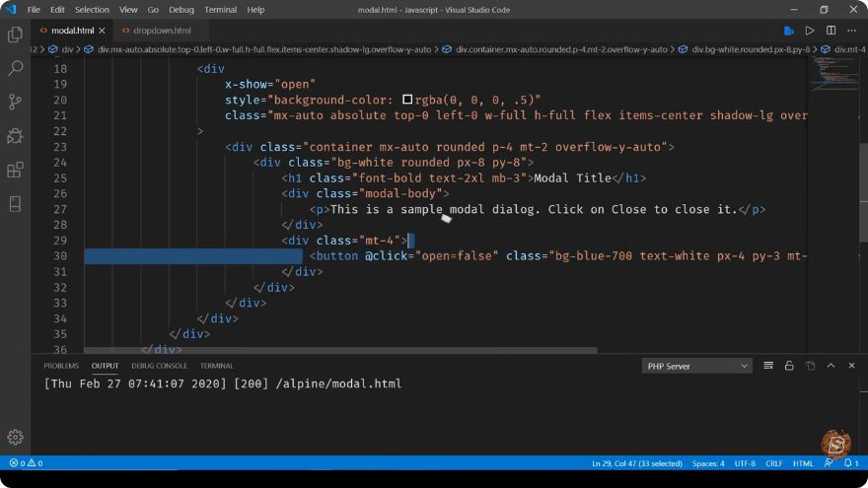Toggle output scroll lock icon
Screen dimensions: 868x488
tap(789, 366)
